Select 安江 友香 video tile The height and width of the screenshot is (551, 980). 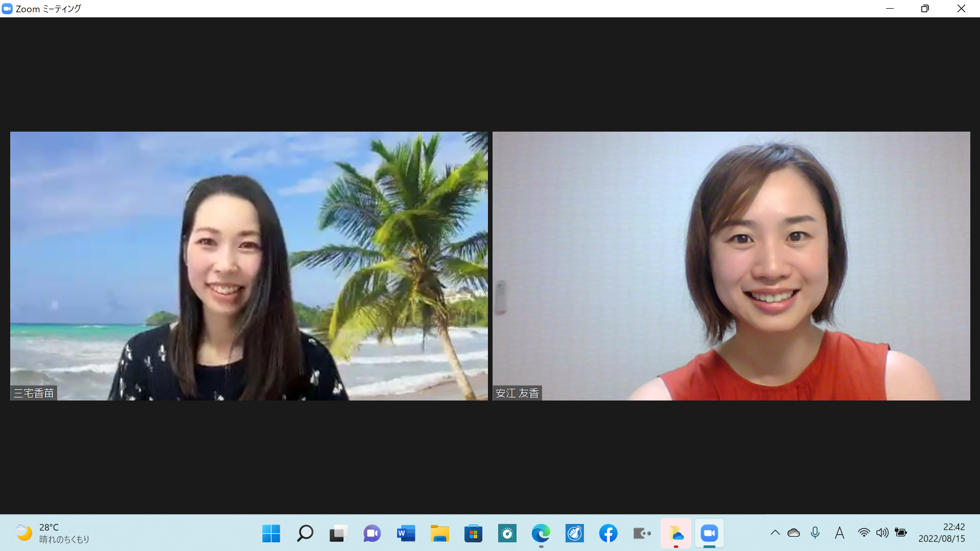(x=731, y=266)
